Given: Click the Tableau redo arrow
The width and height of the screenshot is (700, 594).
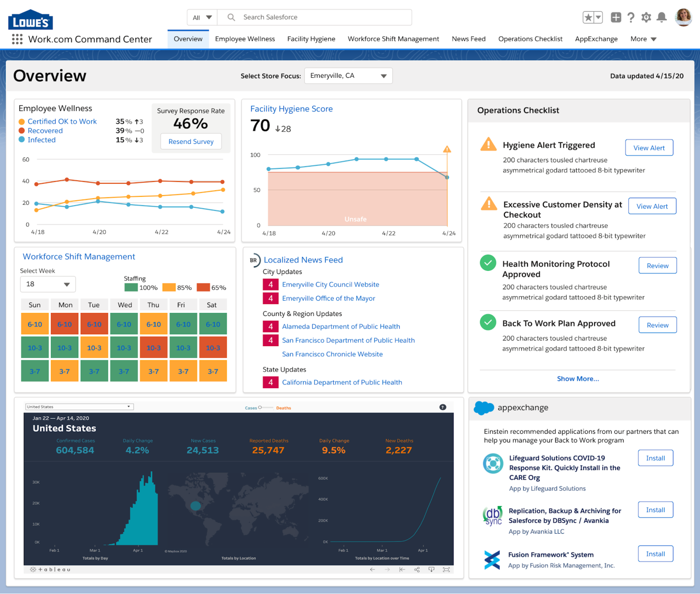Looking at the screenshot, I should click(387, 569).
